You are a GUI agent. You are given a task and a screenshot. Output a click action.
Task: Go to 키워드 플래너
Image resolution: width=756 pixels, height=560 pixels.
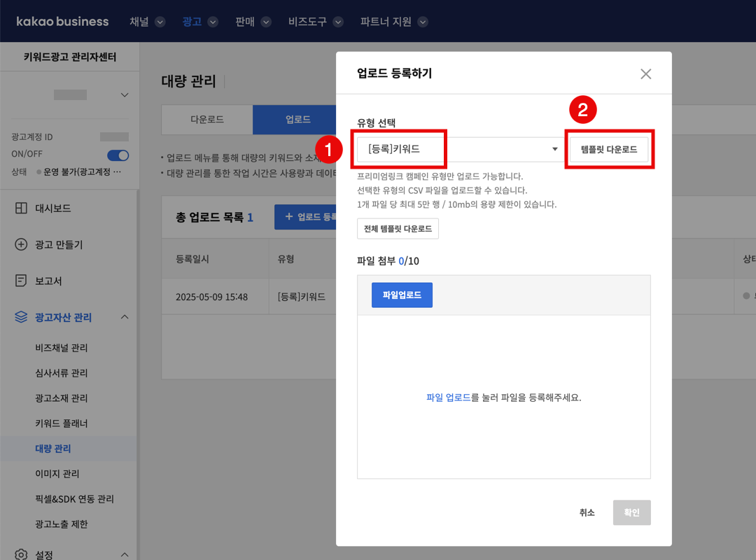(61, 423)
